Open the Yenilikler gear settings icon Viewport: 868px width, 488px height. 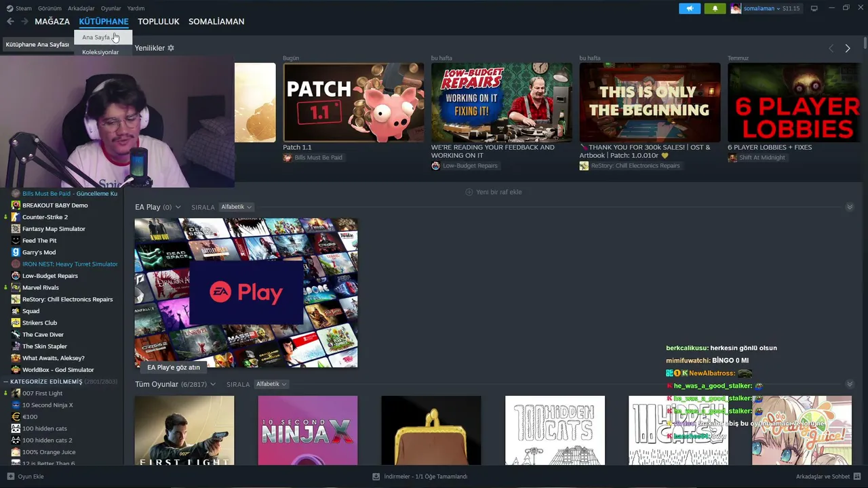pos(171,48)
